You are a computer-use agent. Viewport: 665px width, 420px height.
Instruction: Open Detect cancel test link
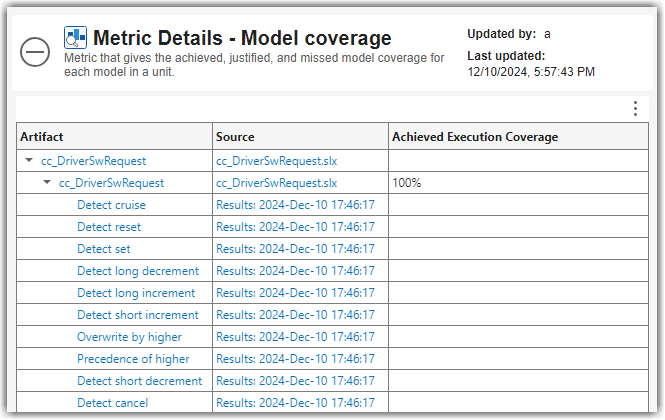(x=112, y=403)
